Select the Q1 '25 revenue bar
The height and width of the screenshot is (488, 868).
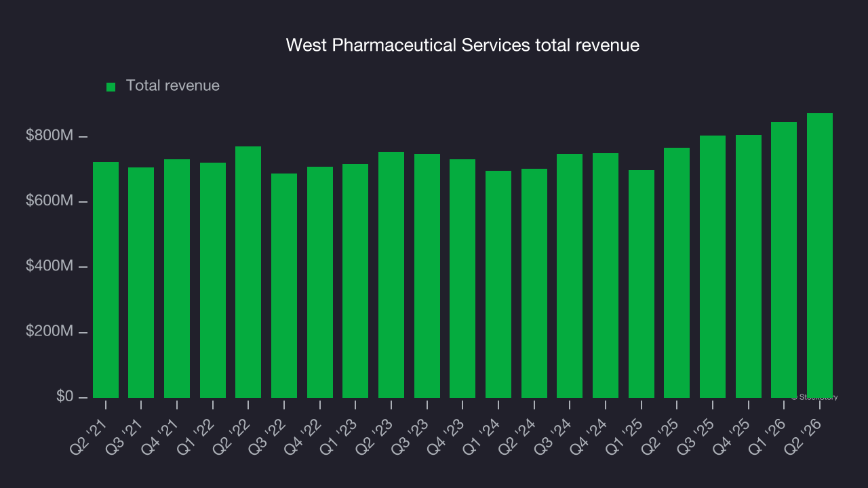[642, 284]
